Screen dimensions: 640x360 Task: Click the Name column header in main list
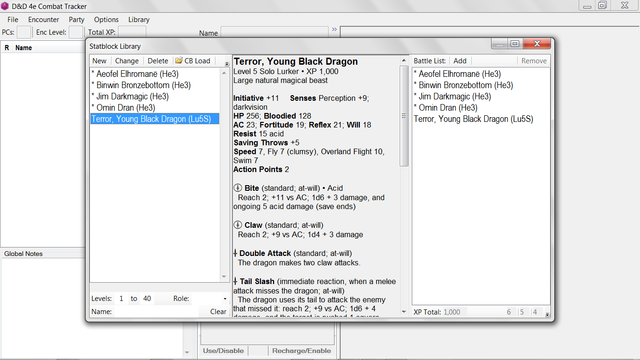point(24,48)
